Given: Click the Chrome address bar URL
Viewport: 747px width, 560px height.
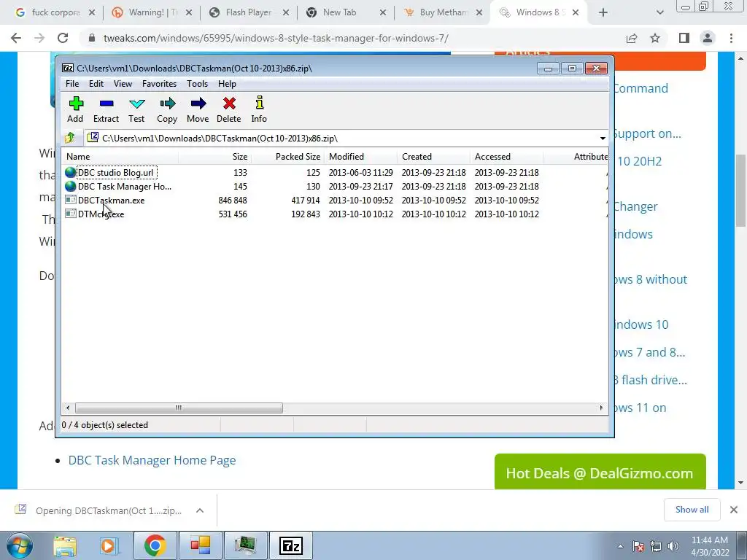Looking at the screenshot, I should click(276, 38).
